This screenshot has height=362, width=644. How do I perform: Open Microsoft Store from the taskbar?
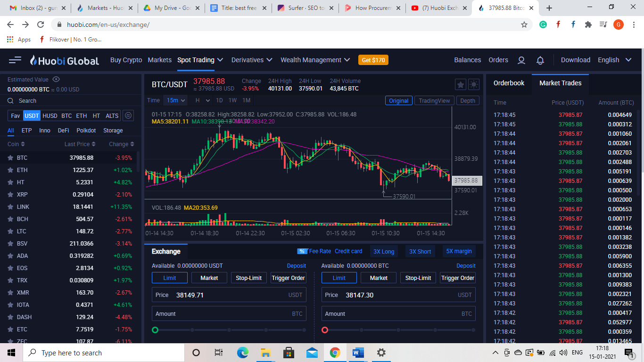(289, 353)
